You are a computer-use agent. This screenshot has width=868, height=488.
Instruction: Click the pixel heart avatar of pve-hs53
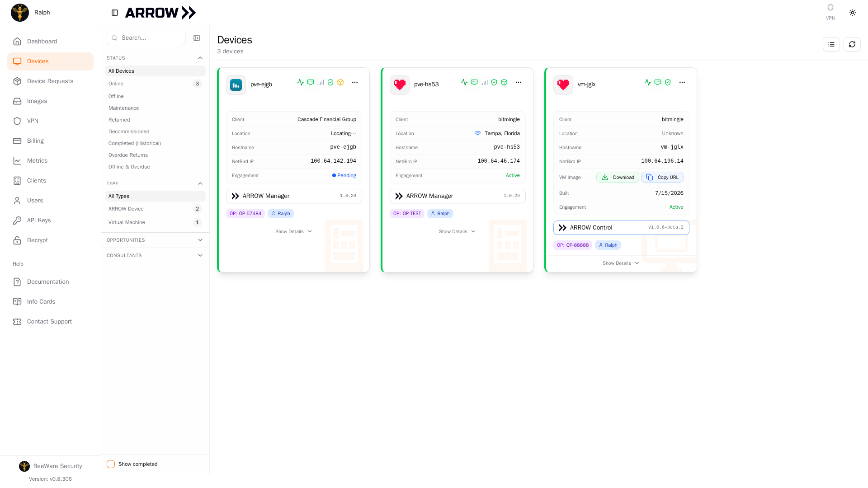400,85
